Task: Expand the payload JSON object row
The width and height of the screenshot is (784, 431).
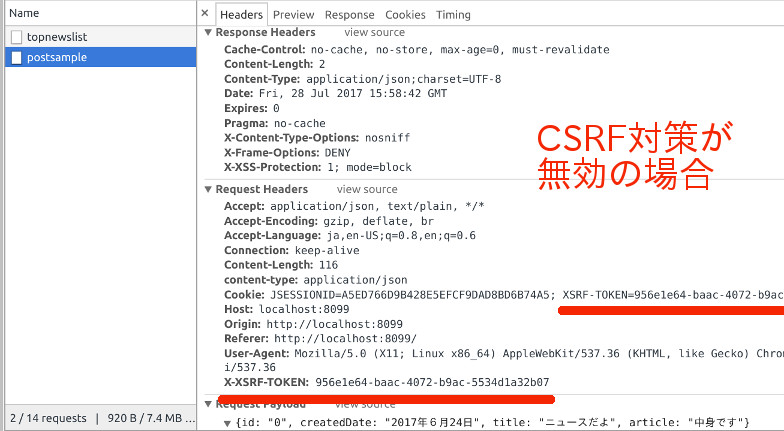Action: pos(228,423)
